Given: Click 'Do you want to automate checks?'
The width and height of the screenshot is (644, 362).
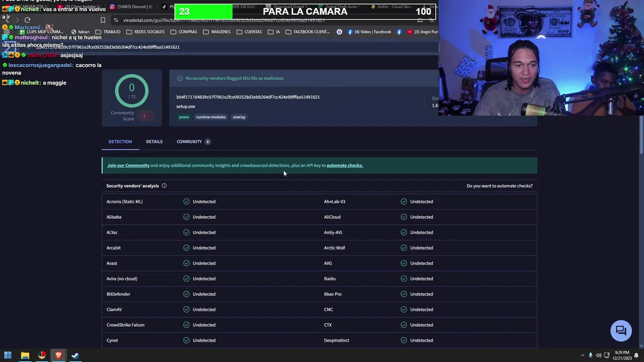Looking at the screenshot, I should pyautogui.click(x=500, y=186).
